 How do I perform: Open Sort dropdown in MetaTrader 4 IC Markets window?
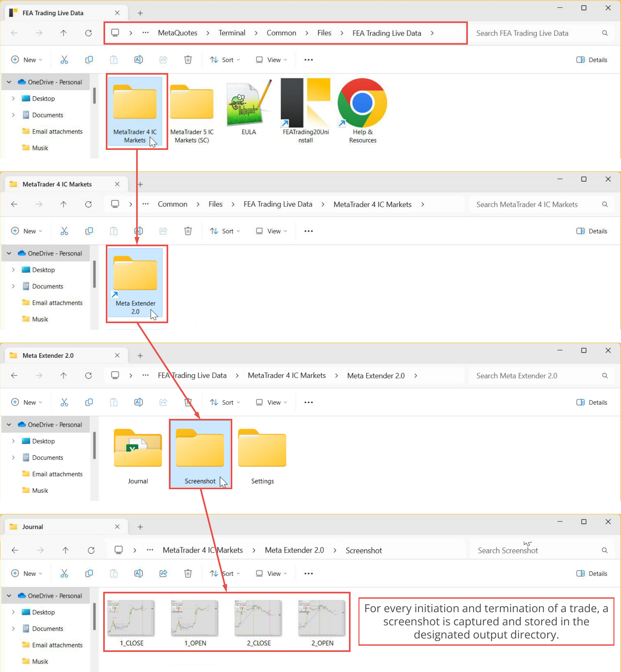coord(225,231)
